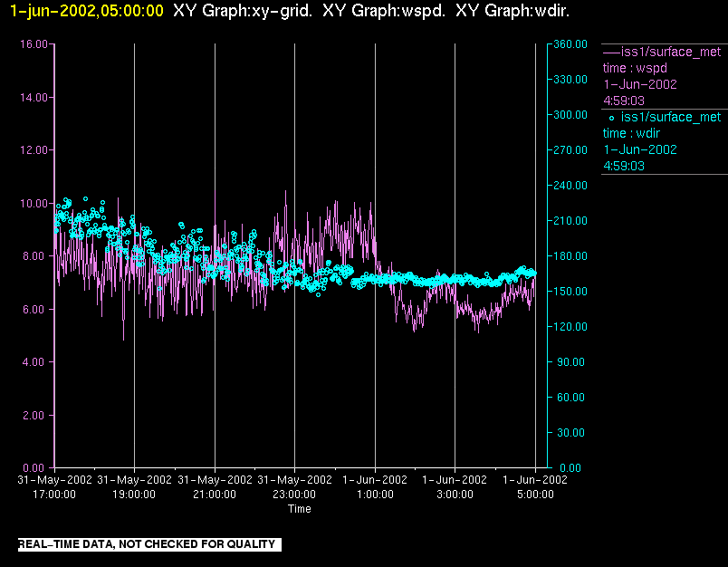
Task: Select the iss1/surface_met wdir legend entry
Action: coord(662,141)
